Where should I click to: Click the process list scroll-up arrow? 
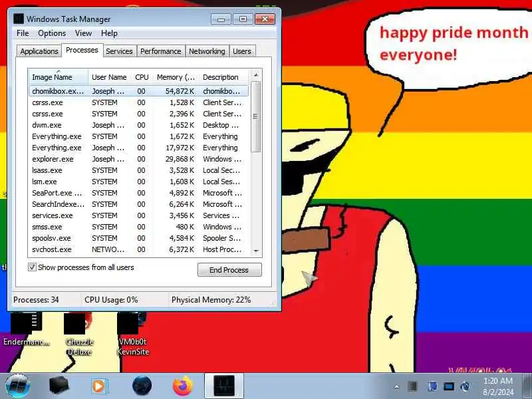click(x=256, y=74)
